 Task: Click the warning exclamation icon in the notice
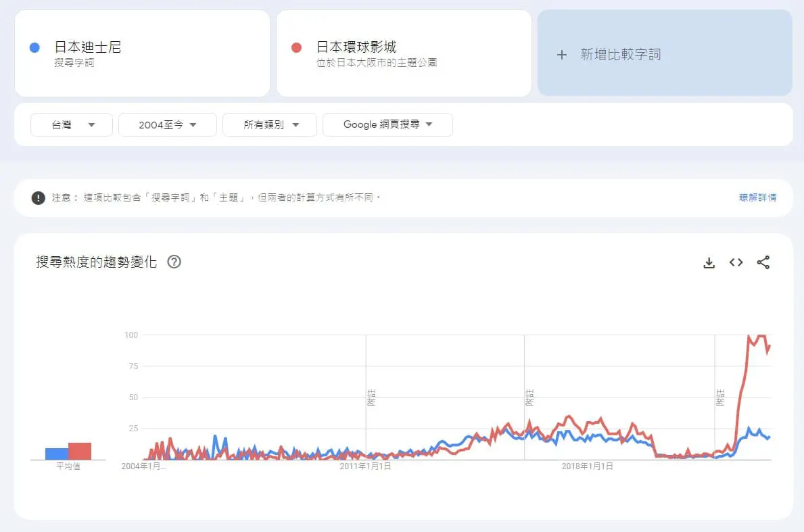click(38, 198)
